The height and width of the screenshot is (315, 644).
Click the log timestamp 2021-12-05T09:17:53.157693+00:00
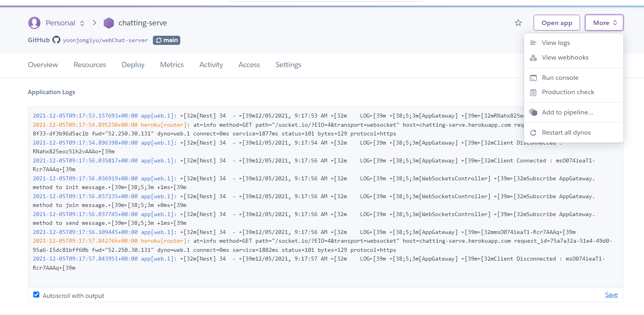[x=85, y=116]
